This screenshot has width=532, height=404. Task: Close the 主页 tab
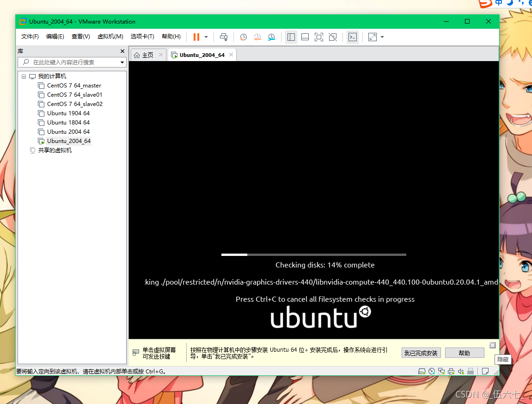click(x=161, y=54)
